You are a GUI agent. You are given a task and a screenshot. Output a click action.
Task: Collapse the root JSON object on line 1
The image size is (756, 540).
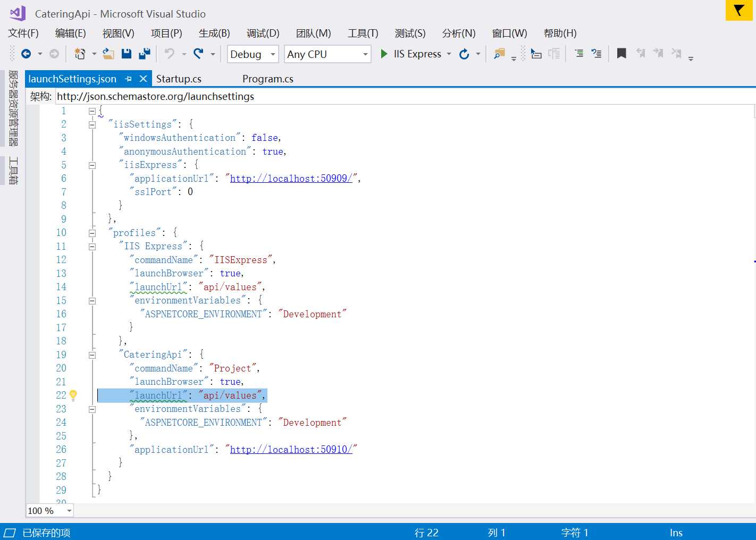pyautogui.click(x=92, y=111)
